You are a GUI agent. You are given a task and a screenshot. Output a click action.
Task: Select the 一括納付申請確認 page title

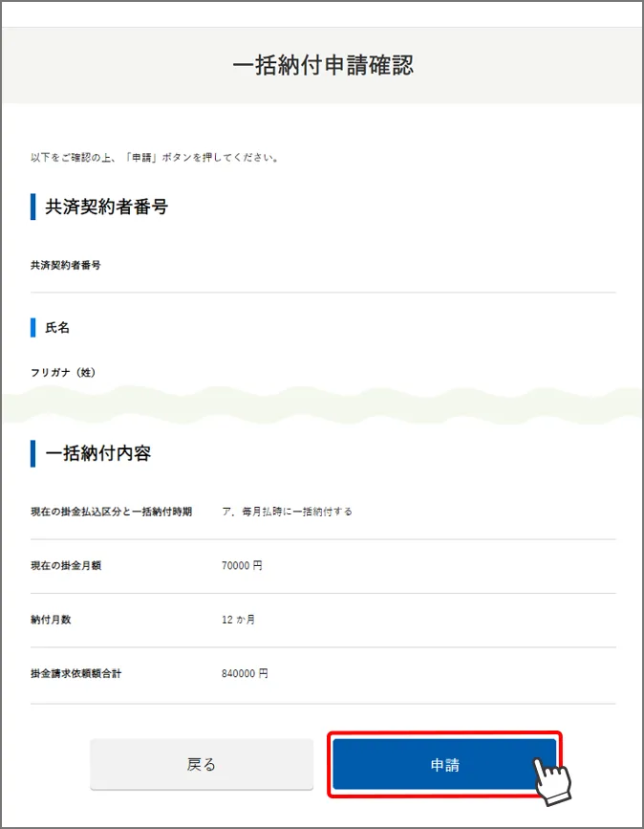[322, 65]
